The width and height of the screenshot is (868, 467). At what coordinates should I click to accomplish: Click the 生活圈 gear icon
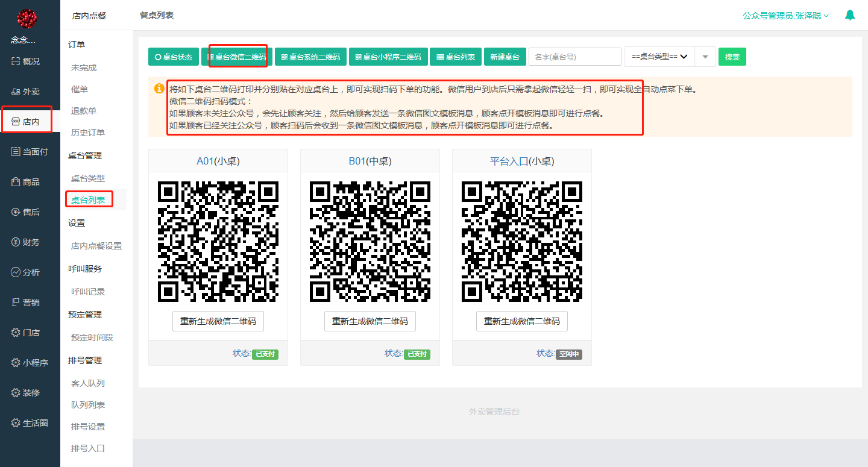[16, 423]
